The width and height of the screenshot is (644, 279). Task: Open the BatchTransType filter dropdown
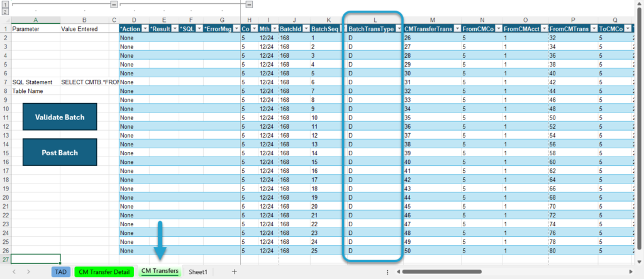pos(398,29)
